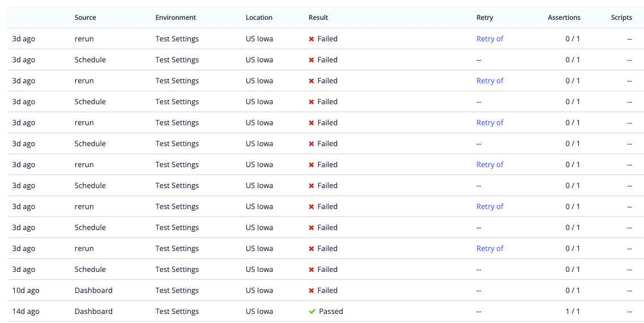The width and height of the screenshot is (644, 323).
Task: Click red X icon in bottommost 3d ago row
Action: pos(312,270)
